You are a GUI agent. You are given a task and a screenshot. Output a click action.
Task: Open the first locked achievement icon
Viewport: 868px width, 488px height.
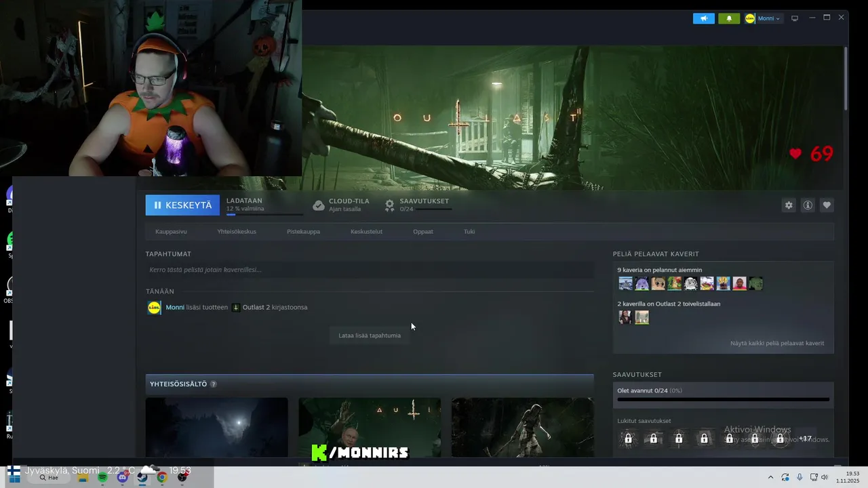tap(628, 439)
